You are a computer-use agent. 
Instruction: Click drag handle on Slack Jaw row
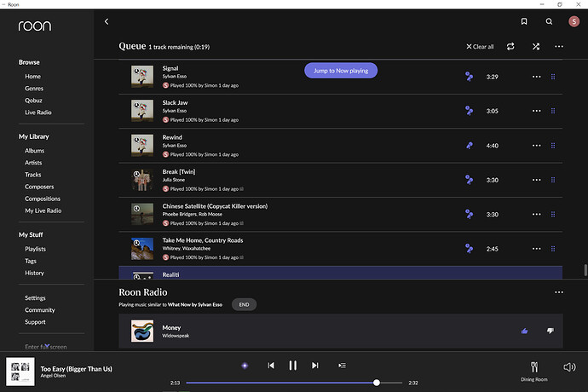553,111
